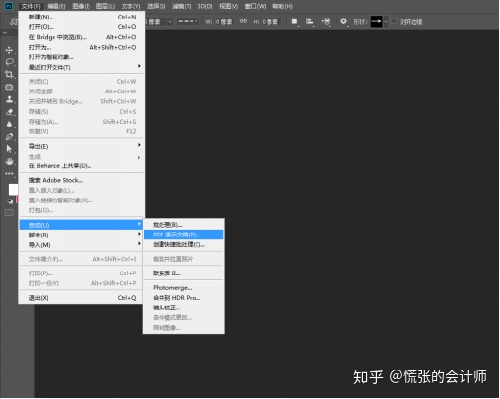Viewport: 500px width, 399px height.
Task: Click the W width input field
Action: click(224, 22)
